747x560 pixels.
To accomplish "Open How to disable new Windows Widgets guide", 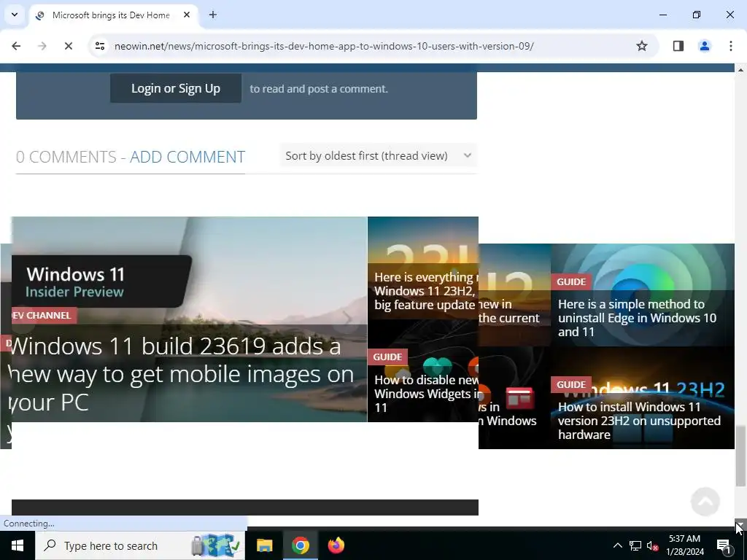I will click(x=426, y=394).
